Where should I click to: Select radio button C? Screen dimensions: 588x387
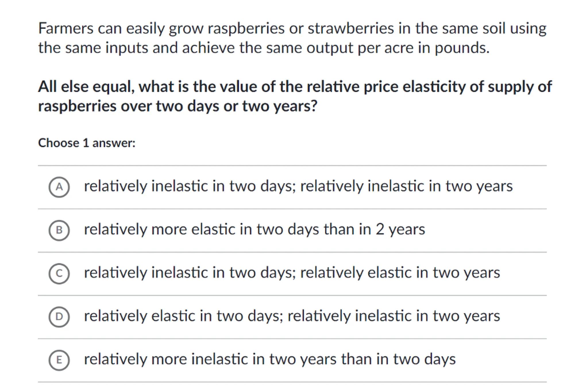[x=59, y=274]
